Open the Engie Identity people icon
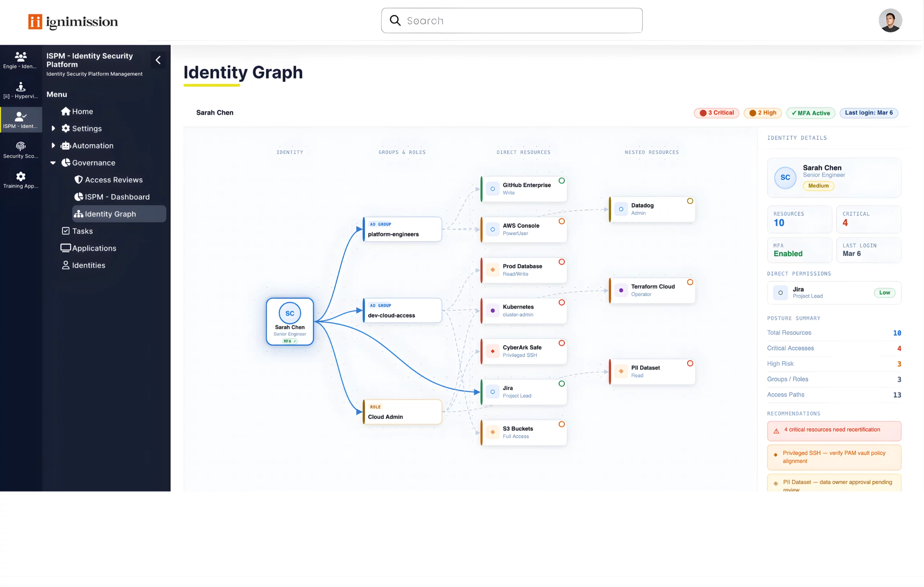Screen dimensions: 924x587 tap(21, 57)
